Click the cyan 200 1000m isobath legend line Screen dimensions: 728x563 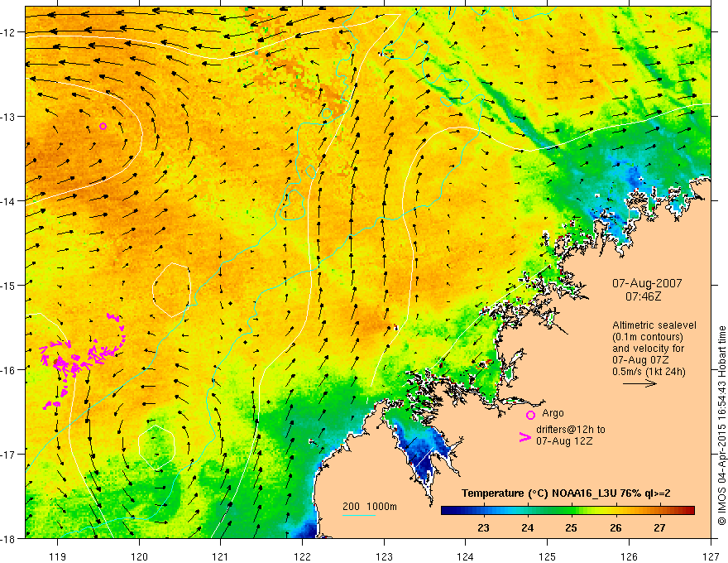[x=359, y=515]
